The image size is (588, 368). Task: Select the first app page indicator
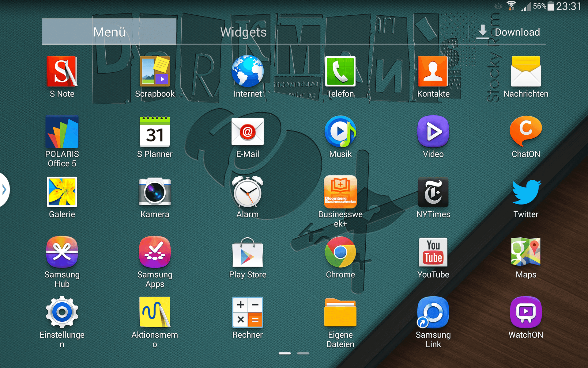point(285,354)
